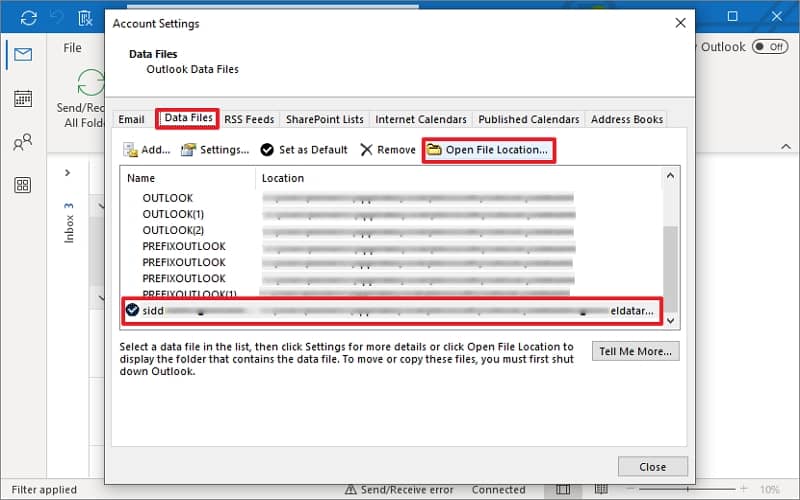Viewport: 800px width, 500px height.
Task: Switch to the Data Files tab
Action: click(188, 118)
